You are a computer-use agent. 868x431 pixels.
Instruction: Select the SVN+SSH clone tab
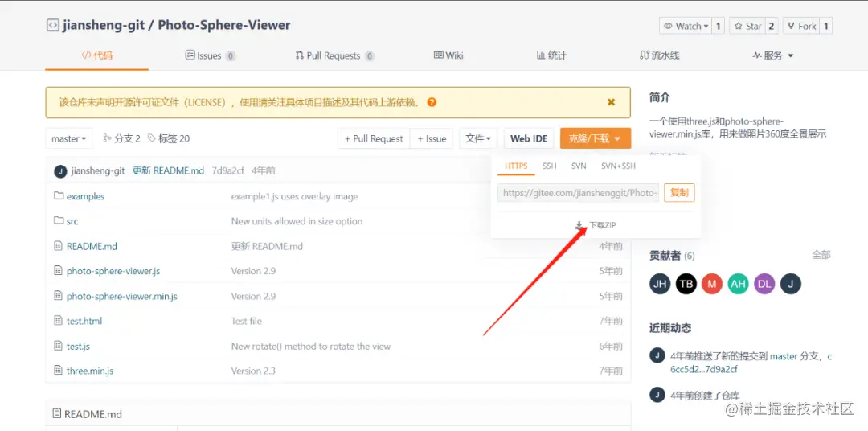618,166
